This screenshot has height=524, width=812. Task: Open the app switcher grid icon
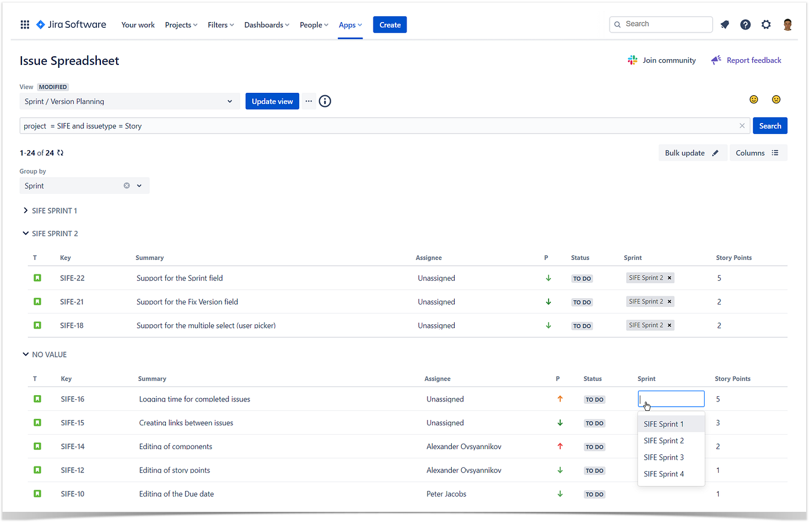tap(25, 24)
